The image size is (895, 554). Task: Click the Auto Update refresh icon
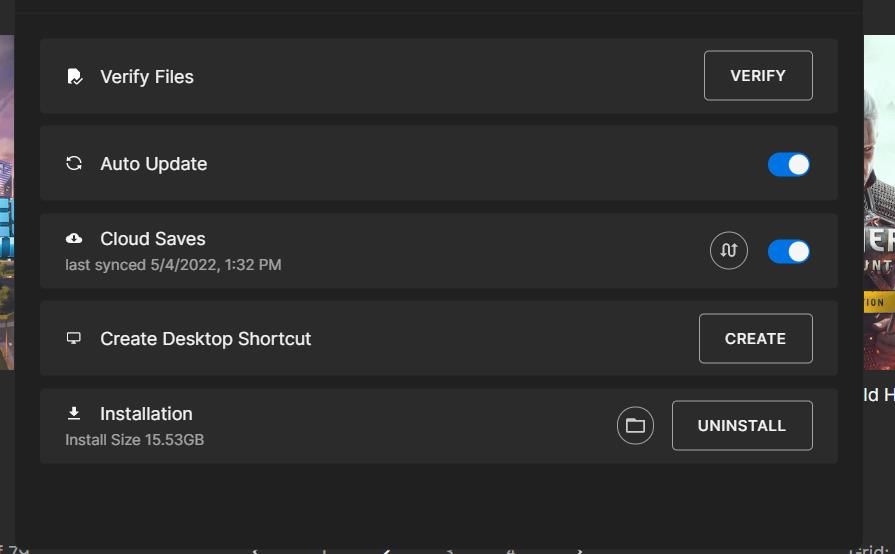tap(74, 163)
